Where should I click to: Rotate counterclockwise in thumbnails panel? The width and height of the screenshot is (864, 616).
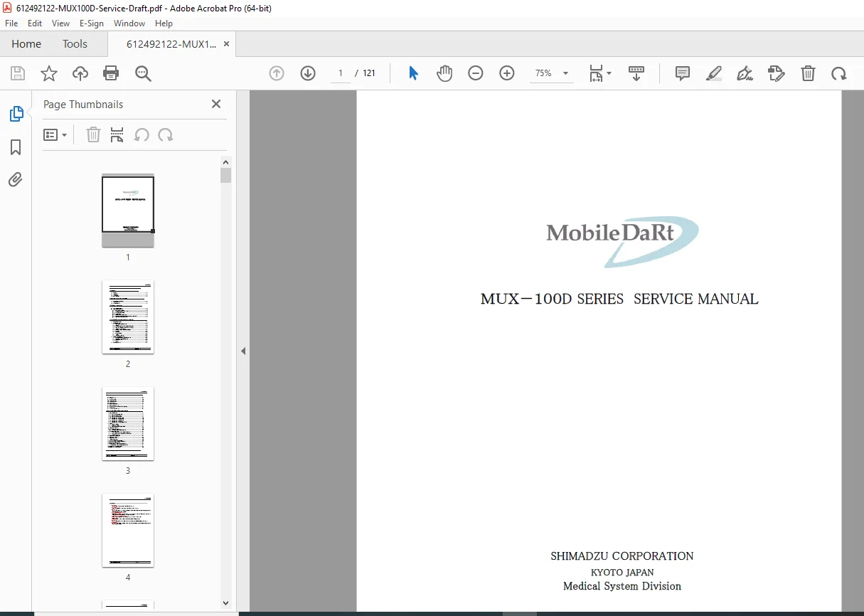click(142, 135)
